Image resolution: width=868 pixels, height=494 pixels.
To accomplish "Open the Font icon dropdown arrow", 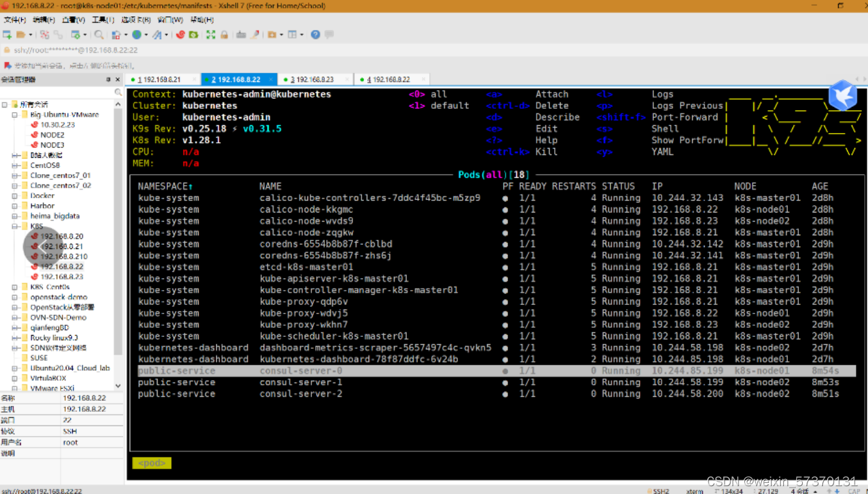I will pyautogui.click(x=166, y=35).
